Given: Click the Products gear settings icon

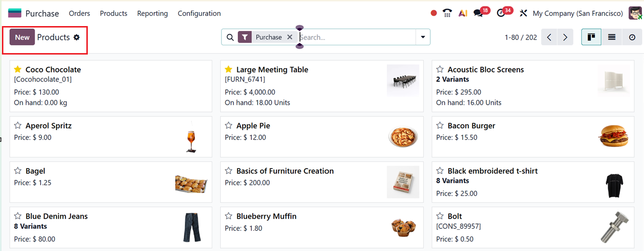Looking at the screenshot, I should 77,37.
